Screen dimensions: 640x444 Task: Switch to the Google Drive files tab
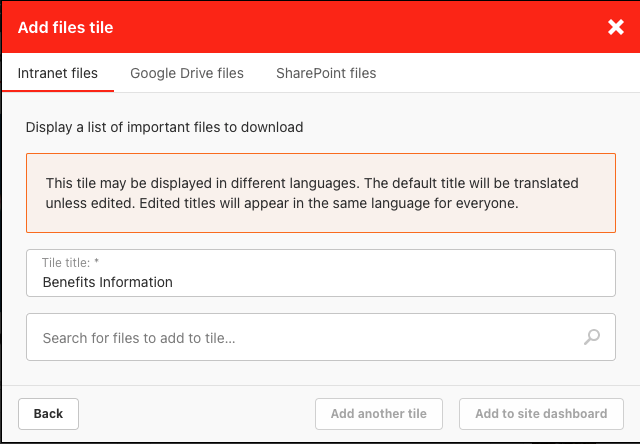[x=187, y=73]
